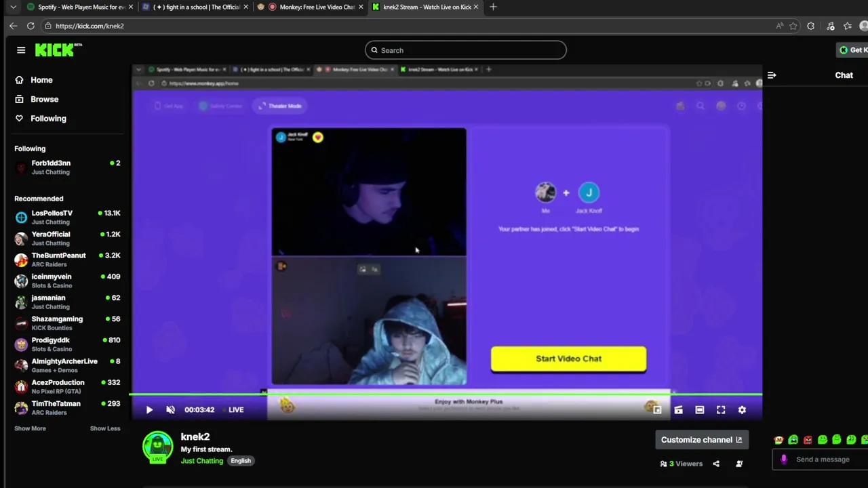Switch to the Monkey Free Live Video Chat tab

309,7
